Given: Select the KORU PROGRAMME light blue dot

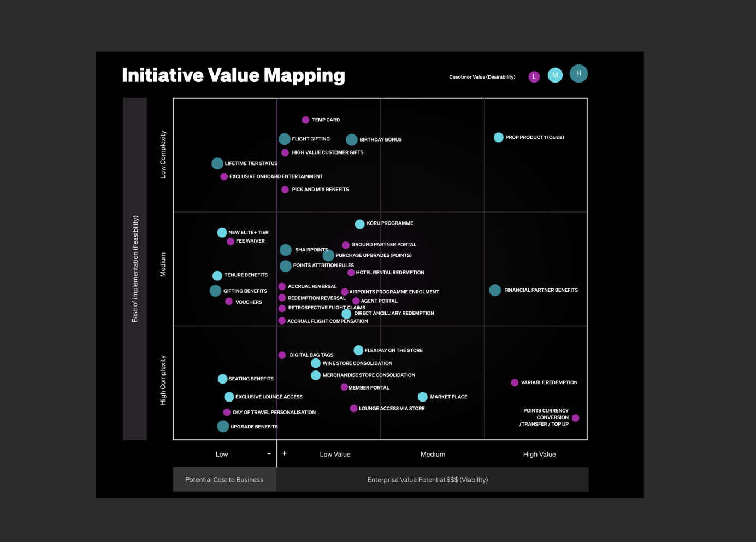Looking at the screenshot, I should click(359, 224).
